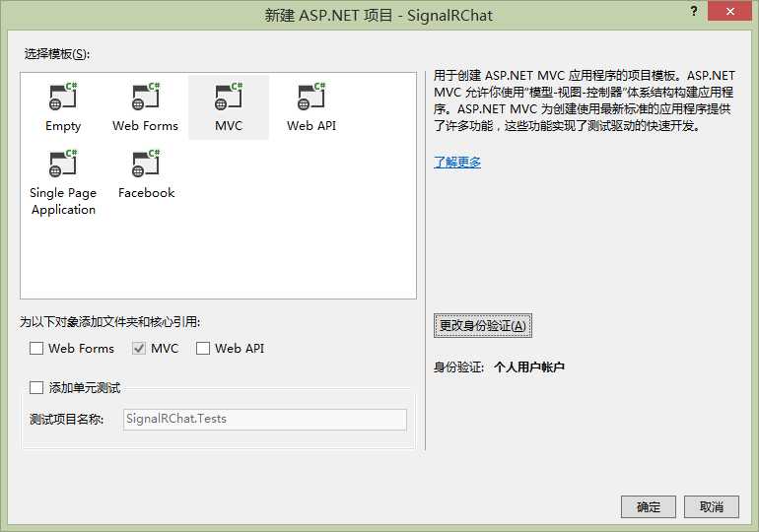The height and width of the screenshot is (532, 759).
Task: Confirm with the 确定 button
Action: point(649,506)
